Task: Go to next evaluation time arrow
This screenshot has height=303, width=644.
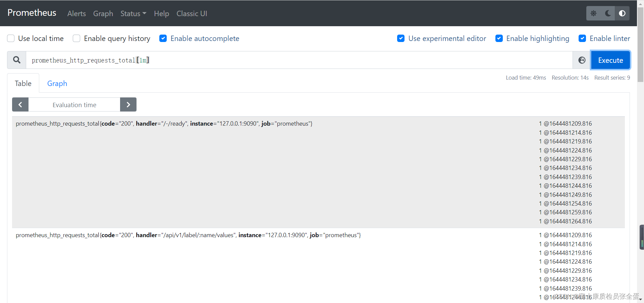Action: coord(128,104)
